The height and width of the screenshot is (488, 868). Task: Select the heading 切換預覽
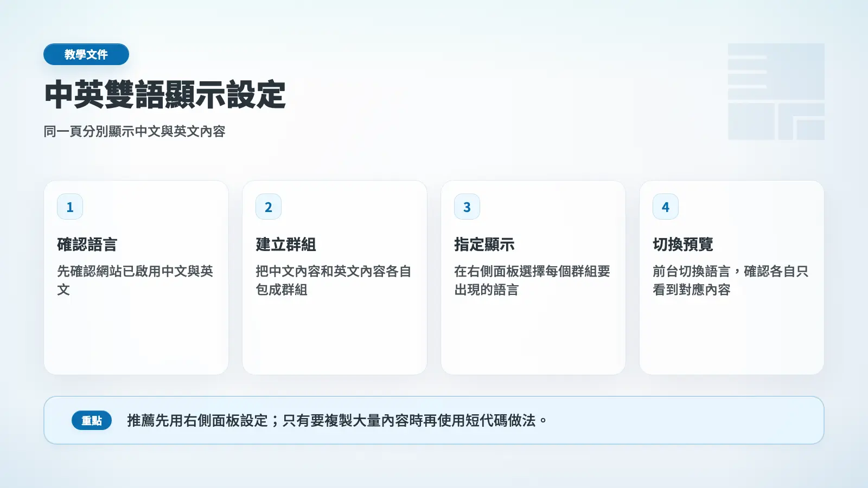(683, 245)
